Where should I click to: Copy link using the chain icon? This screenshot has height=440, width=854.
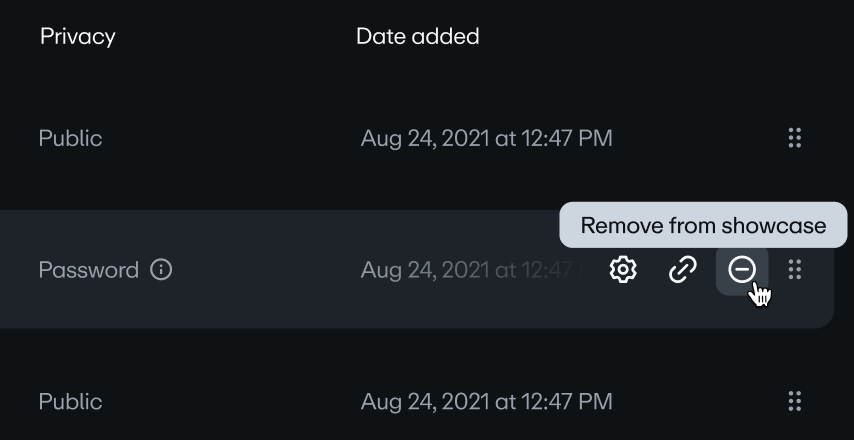point(682,269)
